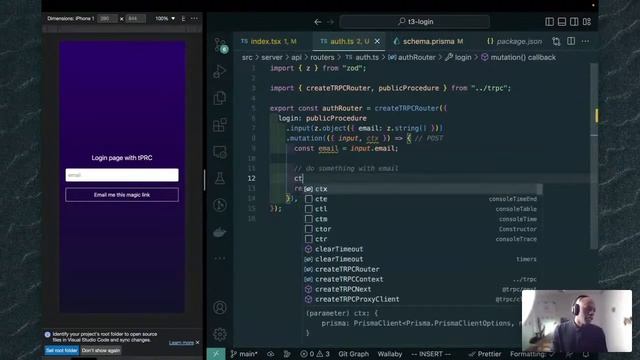
Task: Toggle Formatting in status bar
Action: point(531,354)
